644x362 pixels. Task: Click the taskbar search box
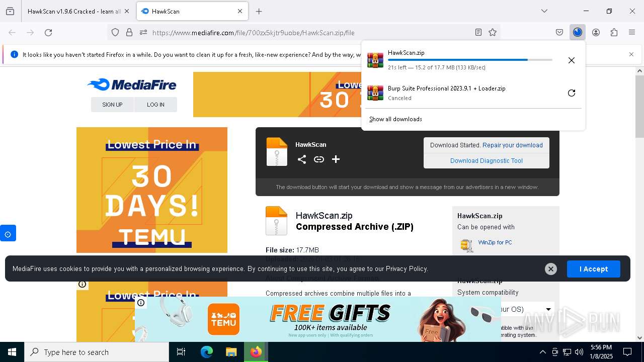97,352
